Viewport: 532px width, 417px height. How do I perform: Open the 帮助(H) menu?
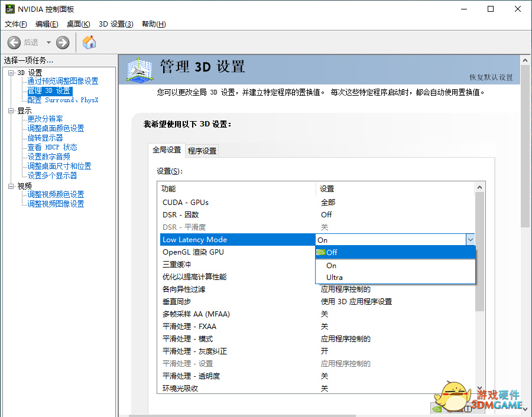(154, 24)
